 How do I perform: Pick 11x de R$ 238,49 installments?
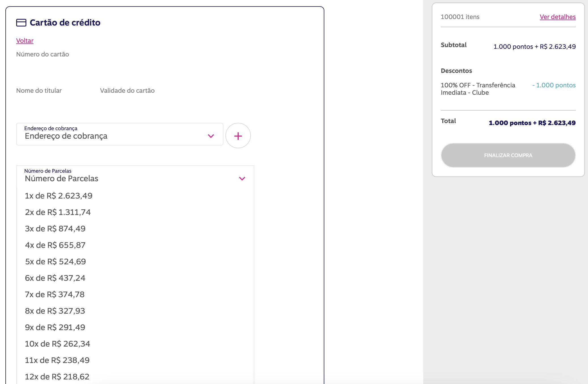(x=135, y=360)
